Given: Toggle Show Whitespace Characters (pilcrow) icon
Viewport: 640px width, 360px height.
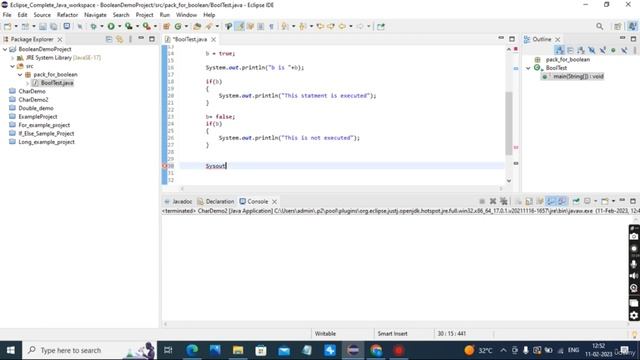Looking at the screenshot, I should pyautogui.click(x=271, y=27).
